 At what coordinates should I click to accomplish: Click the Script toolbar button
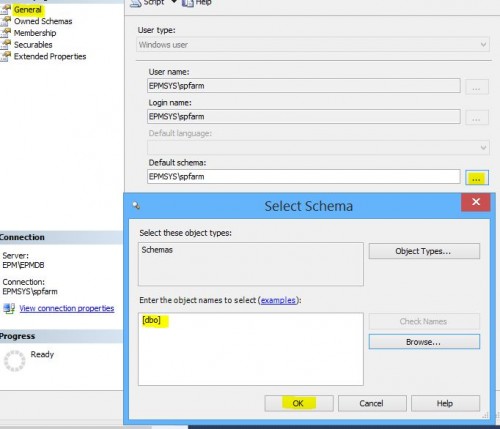(x=147, y=3)
